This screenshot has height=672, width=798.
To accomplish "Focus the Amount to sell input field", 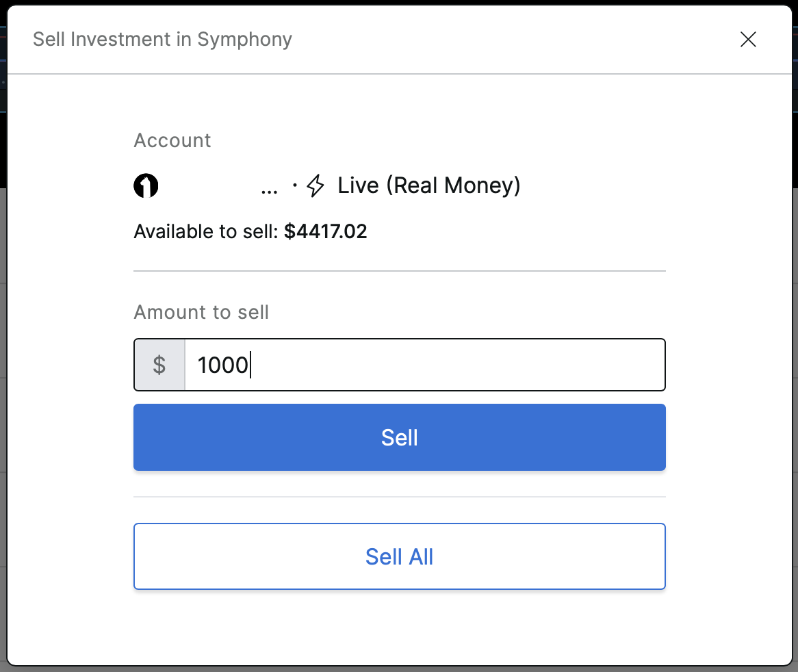I will coord(424,365).
